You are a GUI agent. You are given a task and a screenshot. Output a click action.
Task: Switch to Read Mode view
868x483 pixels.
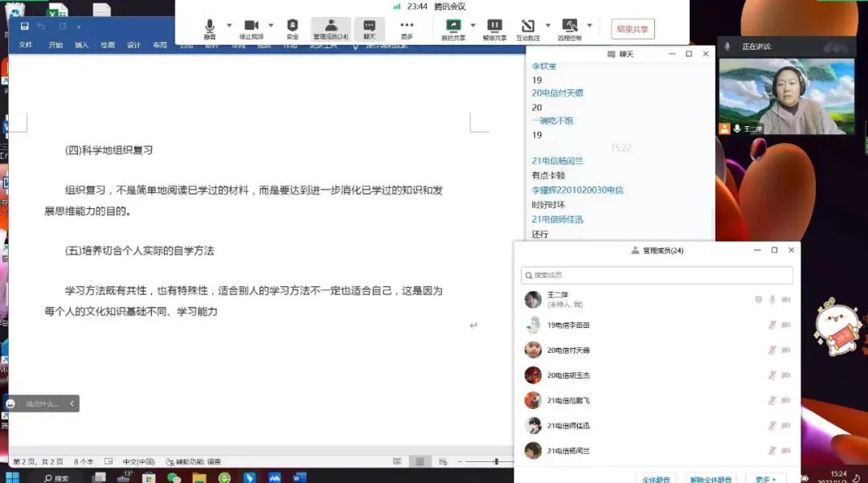397,461
